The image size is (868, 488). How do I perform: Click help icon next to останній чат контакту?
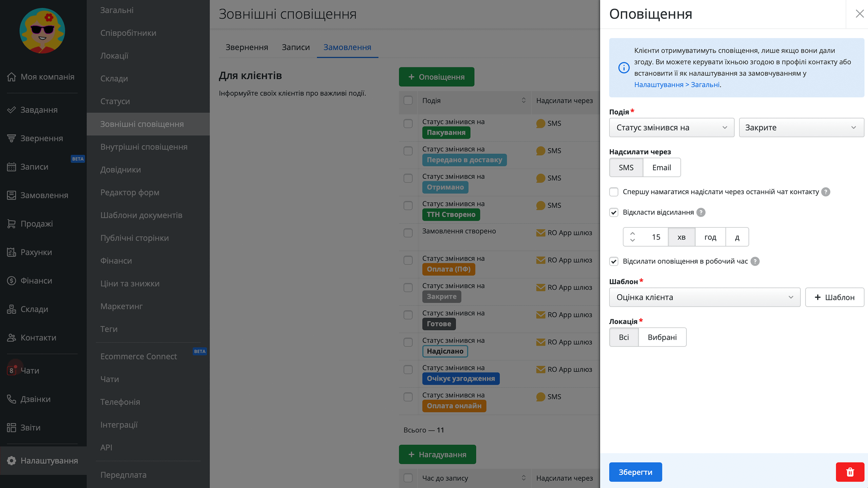click(826, 192)
